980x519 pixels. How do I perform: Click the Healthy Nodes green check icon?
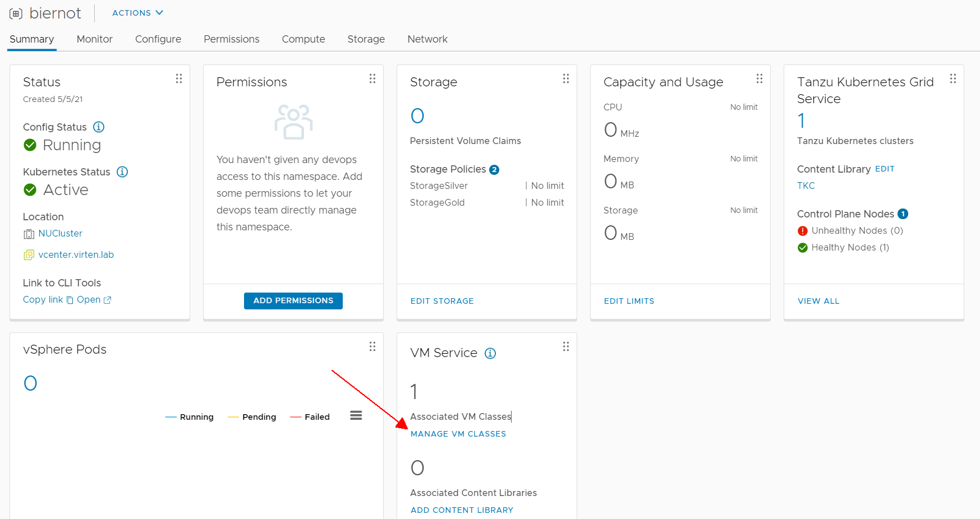tap(803, 248)
